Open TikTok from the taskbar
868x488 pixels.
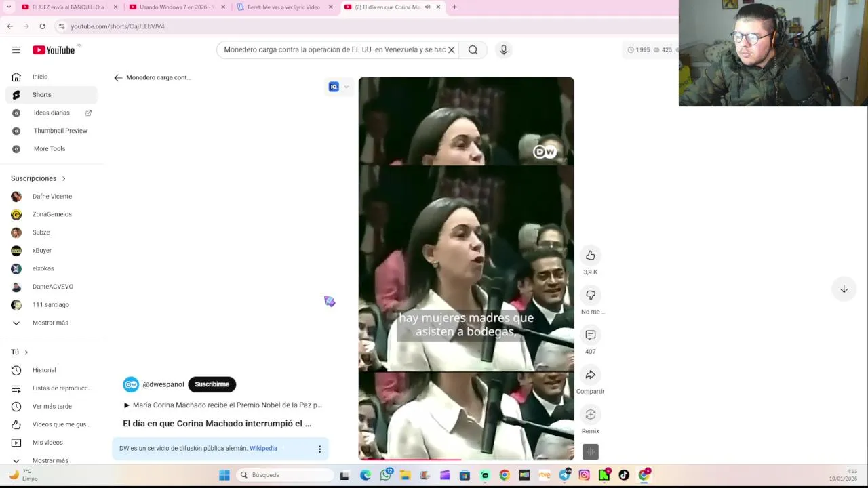624,475
